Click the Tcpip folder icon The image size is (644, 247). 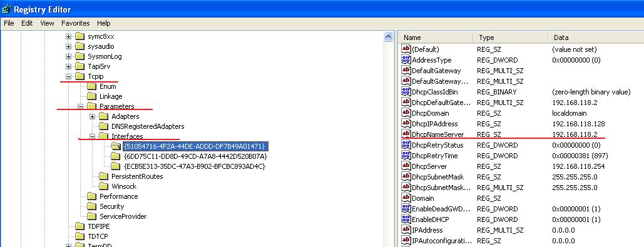pos(80,76)
